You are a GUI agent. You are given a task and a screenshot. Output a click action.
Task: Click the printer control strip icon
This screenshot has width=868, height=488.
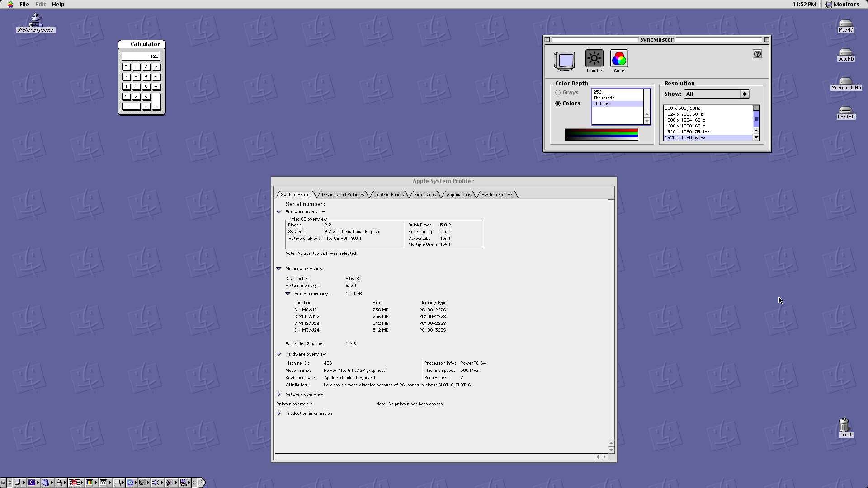(118, 483)
